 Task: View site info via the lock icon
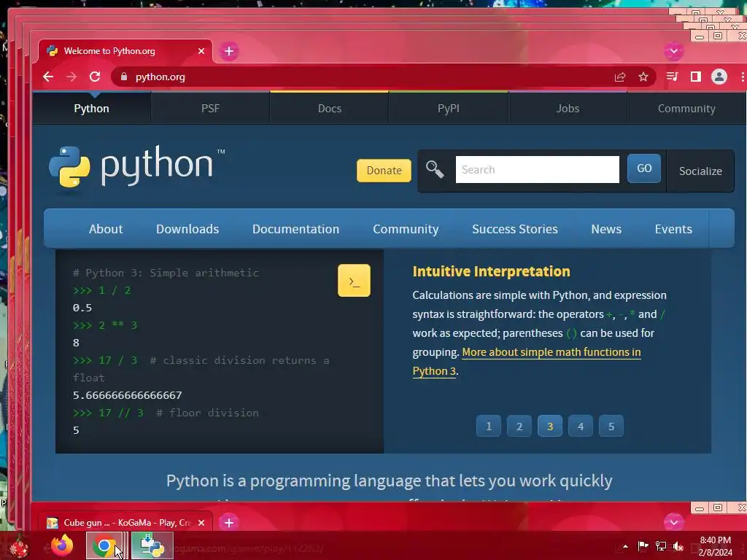(124, 77)
